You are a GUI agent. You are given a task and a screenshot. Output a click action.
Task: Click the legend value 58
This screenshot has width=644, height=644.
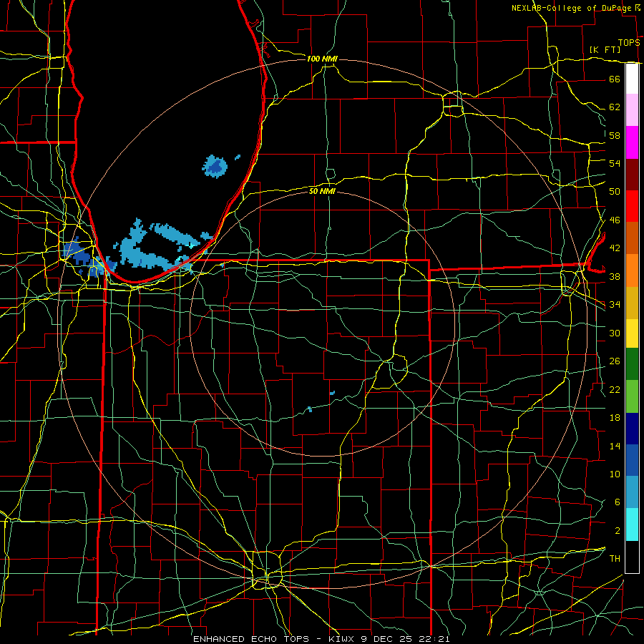(615, 135)
